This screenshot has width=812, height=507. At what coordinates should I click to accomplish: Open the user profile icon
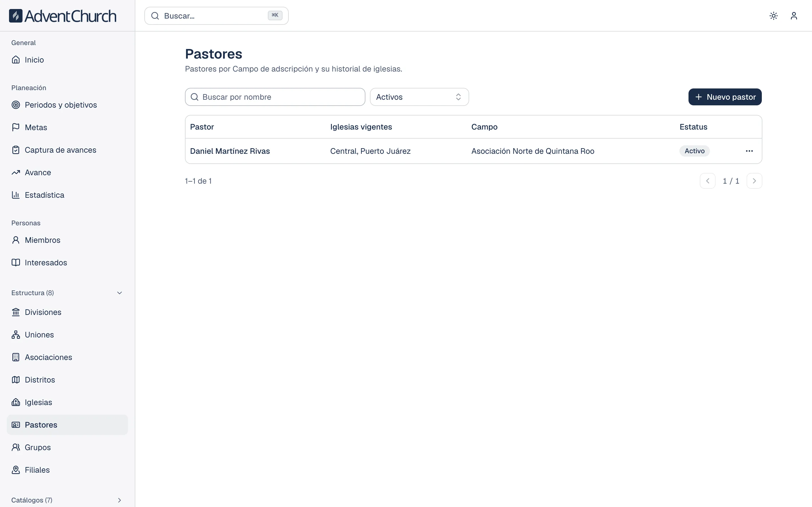(794, 16)
